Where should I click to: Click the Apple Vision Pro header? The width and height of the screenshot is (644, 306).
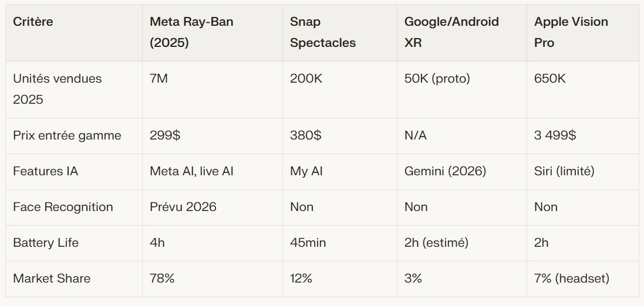click(571, 32)
